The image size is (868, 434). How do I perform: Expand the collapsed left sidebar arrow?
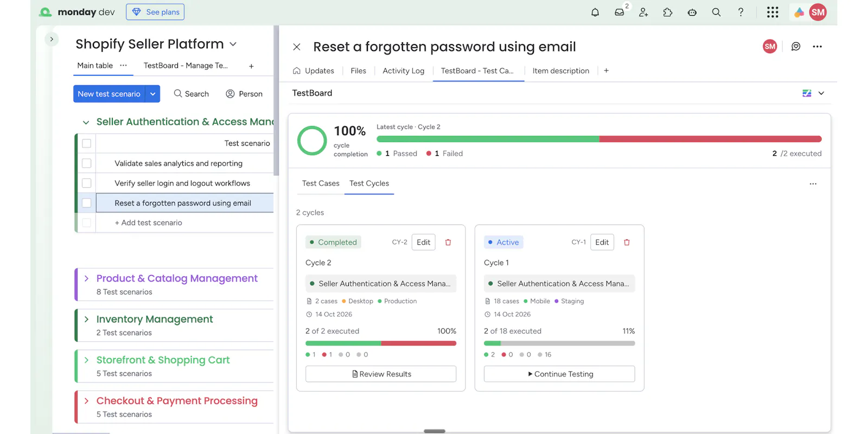pos(52,39)
